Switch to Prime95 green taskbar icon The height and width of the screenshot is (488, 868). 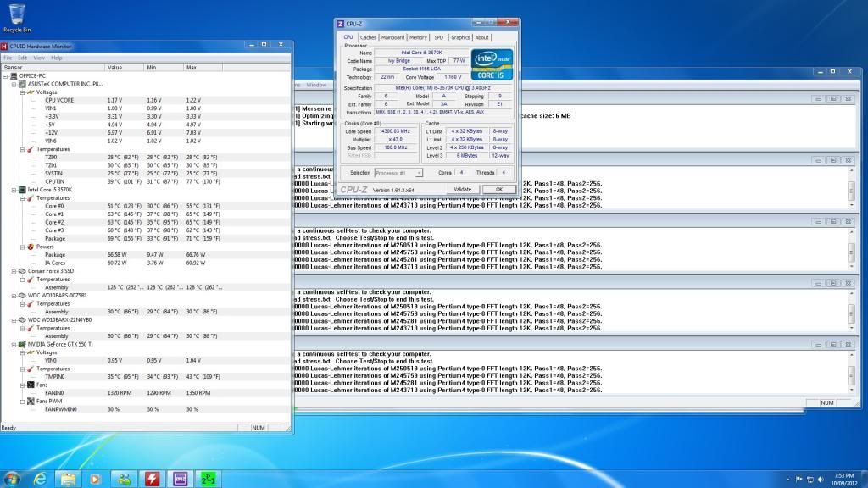pos(209,478)
